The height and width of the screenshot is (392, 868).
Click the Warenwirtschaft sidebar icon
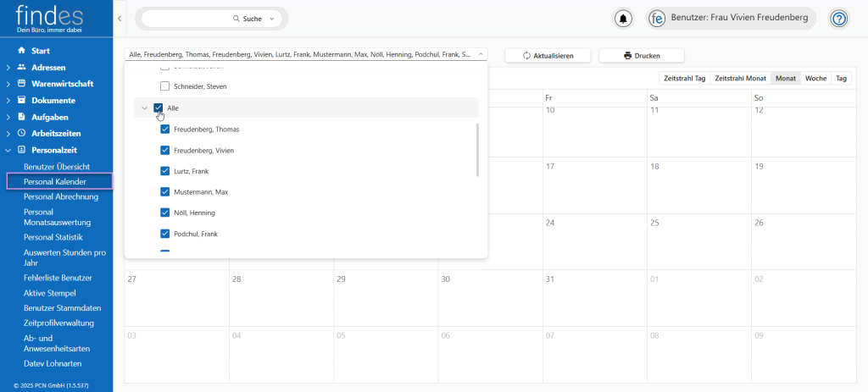tap(22, 84)
